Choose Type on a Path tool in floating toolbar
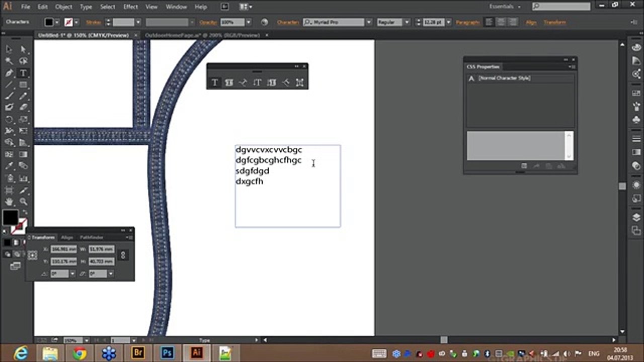The width and height of the screenshot is (644, 362). pos(243,82)
